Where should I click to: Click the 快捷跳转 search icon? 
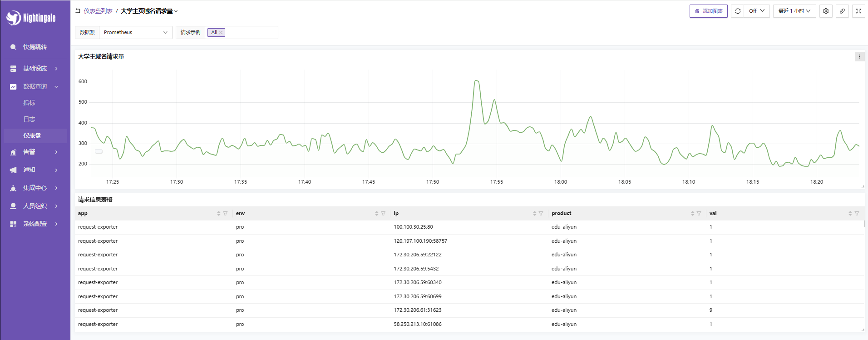point(13,47)
